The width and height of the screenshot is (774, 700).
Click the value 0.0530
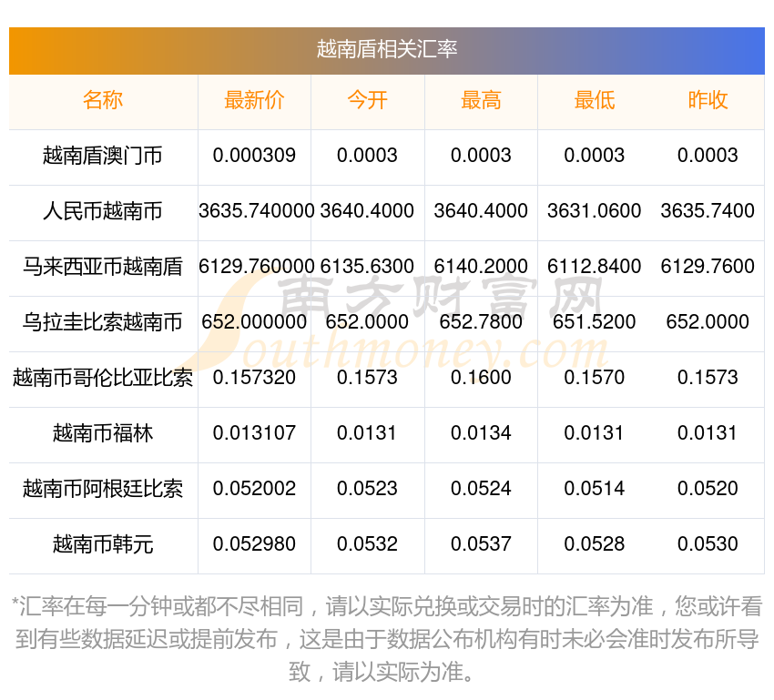pyautogui.click(x=708, y=543)
